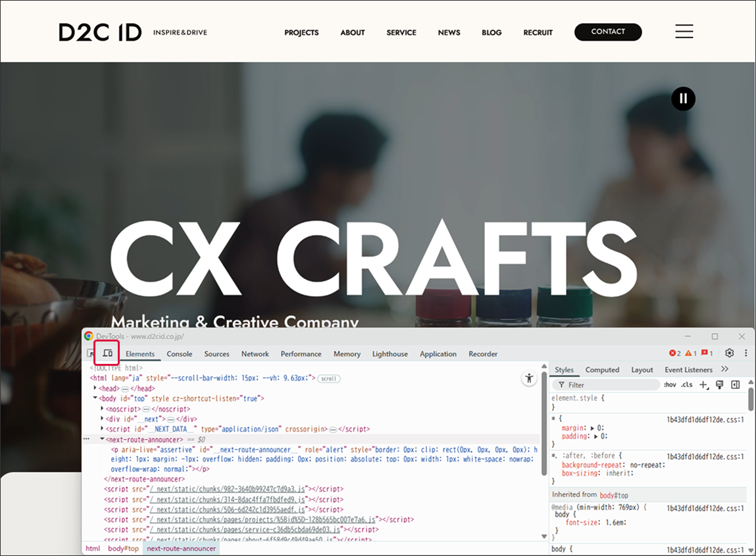Select the Event Listeners subtab
The height and width of the screenshot is (556, 756).
pyautogui.click(x=688, y=370)
